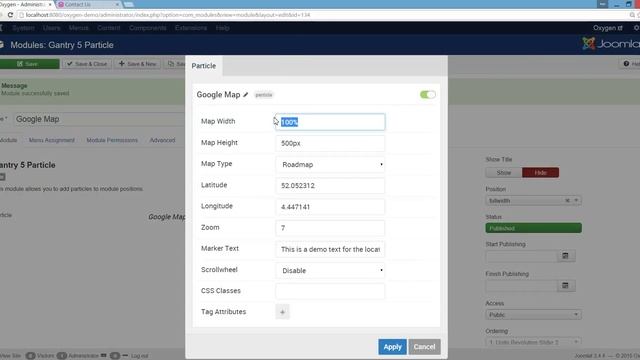
Task: Click the Apply button
Action: point(392,347)
